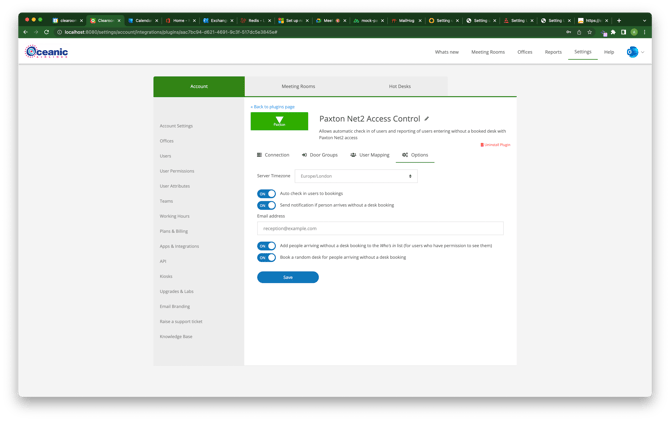Turn off Book a random desk toggle
Screen dimensions: 670x421
pyautogui.click(x=266, y=257)
